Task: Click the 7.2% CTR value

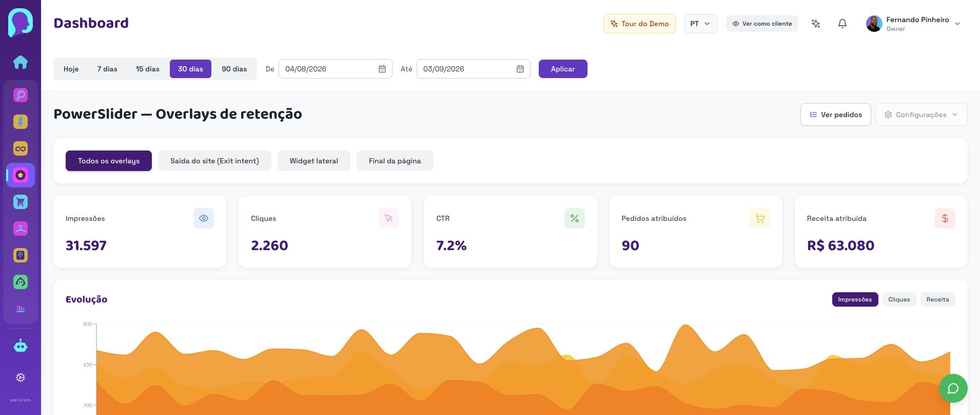Action: (x=452, y=246)
